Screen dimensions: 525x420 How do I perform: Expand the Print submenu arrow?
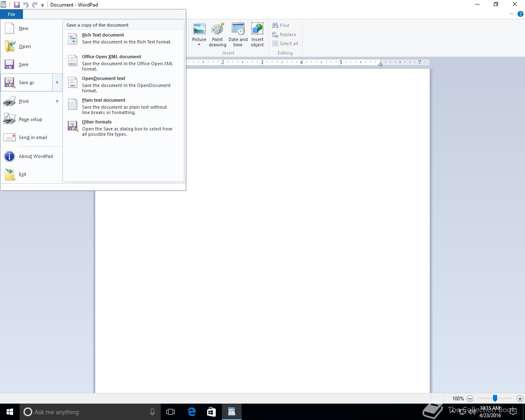[57, 101]
